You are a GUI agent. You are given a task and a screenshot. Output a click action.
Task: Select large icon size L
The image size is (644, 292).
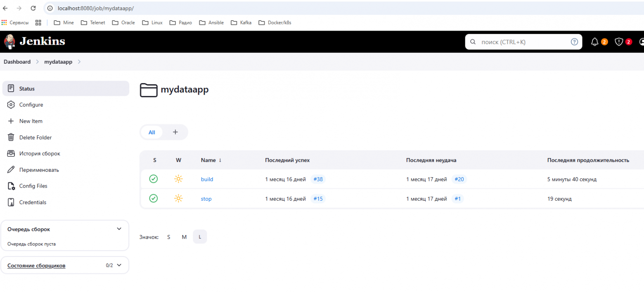click(200, 237)
